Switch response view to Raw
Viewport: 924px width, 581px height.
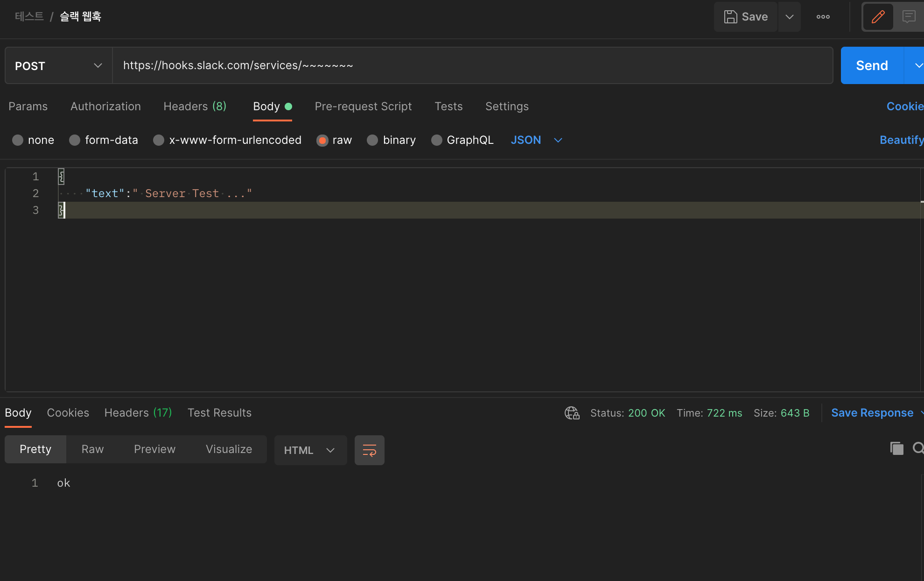(92, 449)
